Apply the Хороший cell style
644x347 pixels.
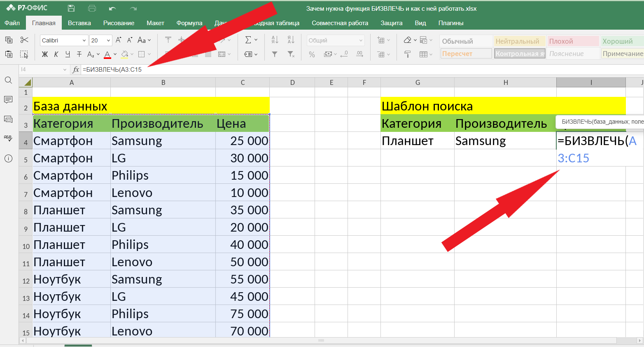[622, 41]
